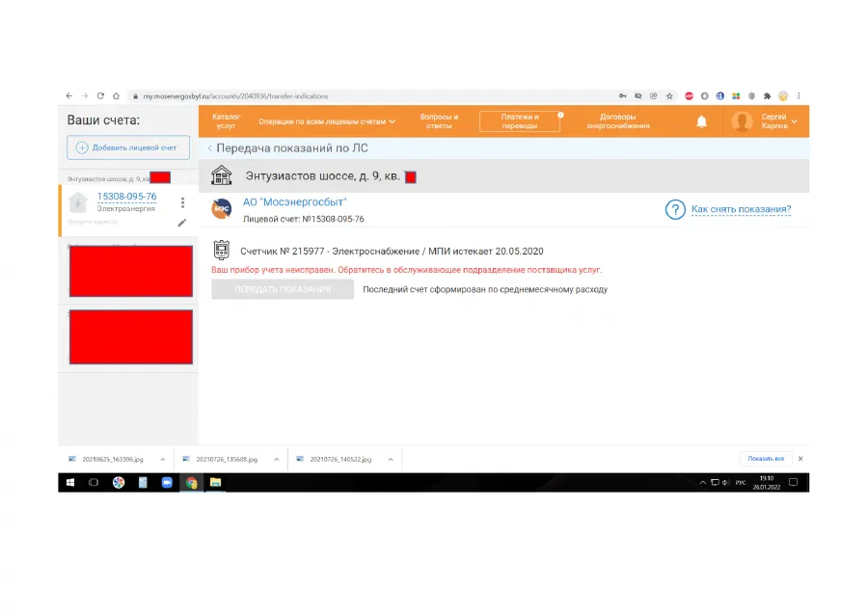Go back from Передача показаний по ЛС

(x=210, y=148)
